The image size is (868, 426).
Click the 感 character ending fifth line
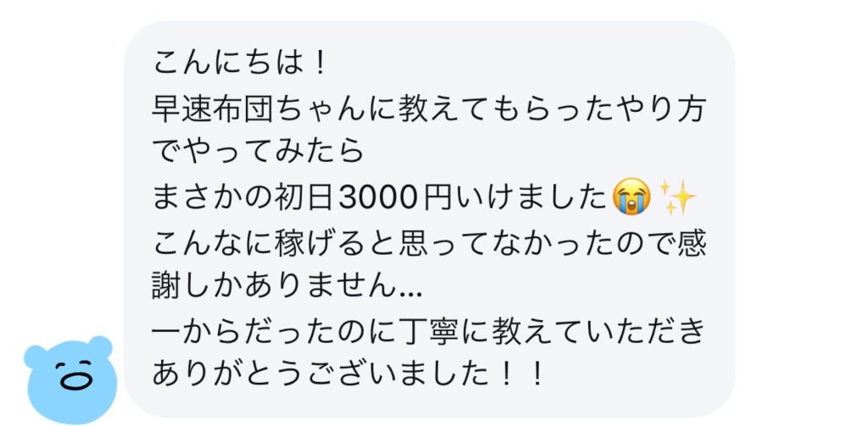(692, 243)
